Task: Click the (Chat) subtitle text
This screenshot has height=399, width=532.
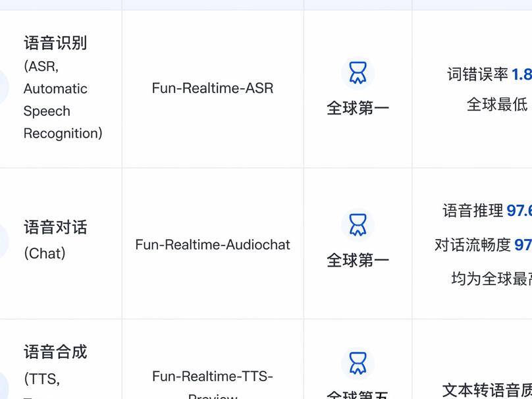Action: 45,253
